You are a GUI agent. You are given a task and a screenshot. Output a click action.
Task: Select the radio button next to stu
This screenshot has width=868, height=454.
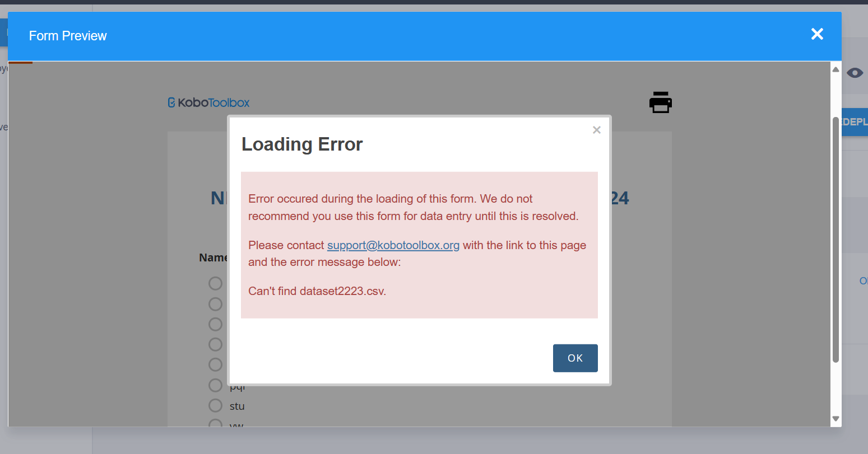point(215,405)
